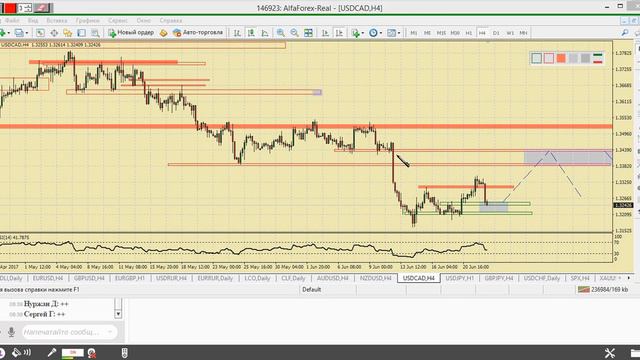
Task: Pick the solid orange swatch on chart
Action: [561, 58]
